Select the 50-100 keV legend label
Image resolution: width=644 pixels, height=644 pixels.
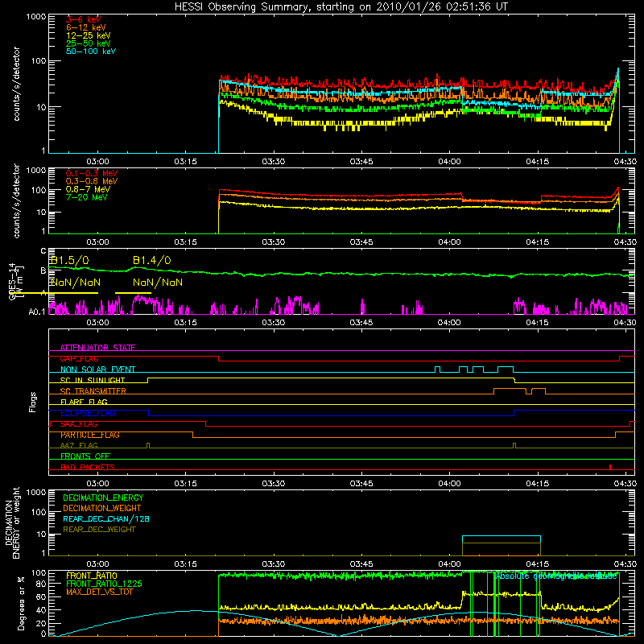(x=91, y=51)
